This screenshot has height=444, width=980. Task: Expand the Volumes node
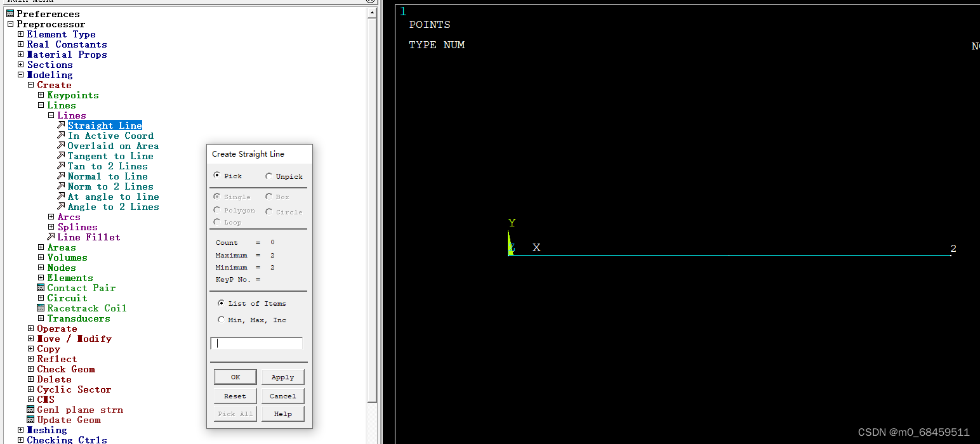[x=41, y=258]
